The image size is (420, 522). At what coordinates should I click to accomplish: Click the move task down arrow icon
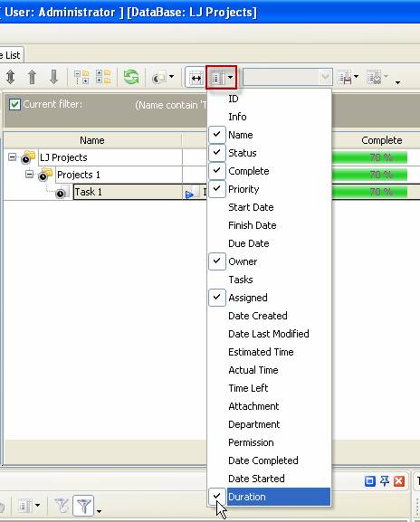point(53,77)
